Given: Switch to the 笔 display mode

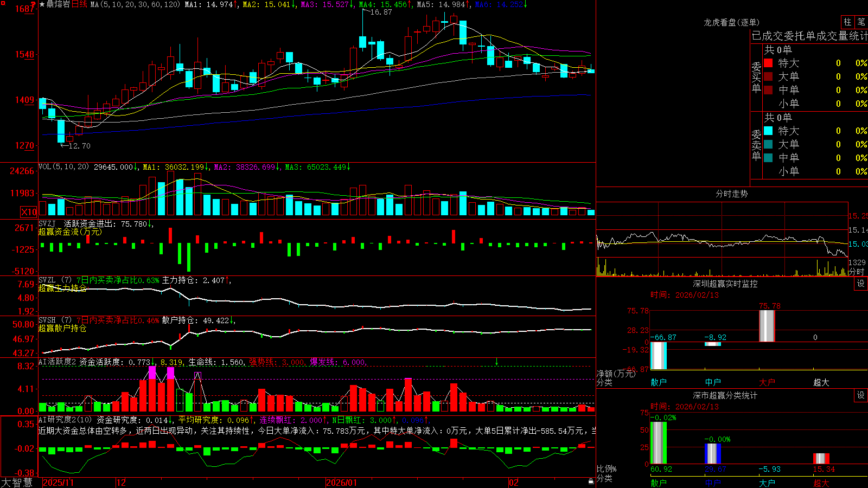Looking at the screenshot, I should (861, 22).
